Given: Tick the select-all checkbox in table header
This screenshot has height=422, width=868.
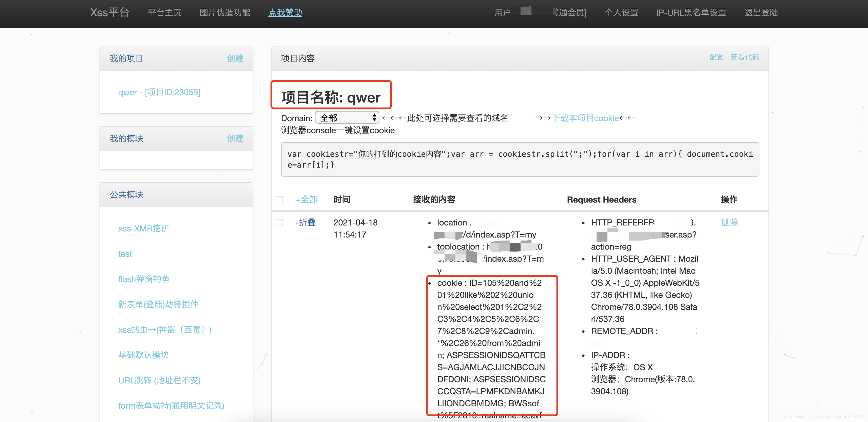Looking at the screenshot, I should tap(279, 199).
